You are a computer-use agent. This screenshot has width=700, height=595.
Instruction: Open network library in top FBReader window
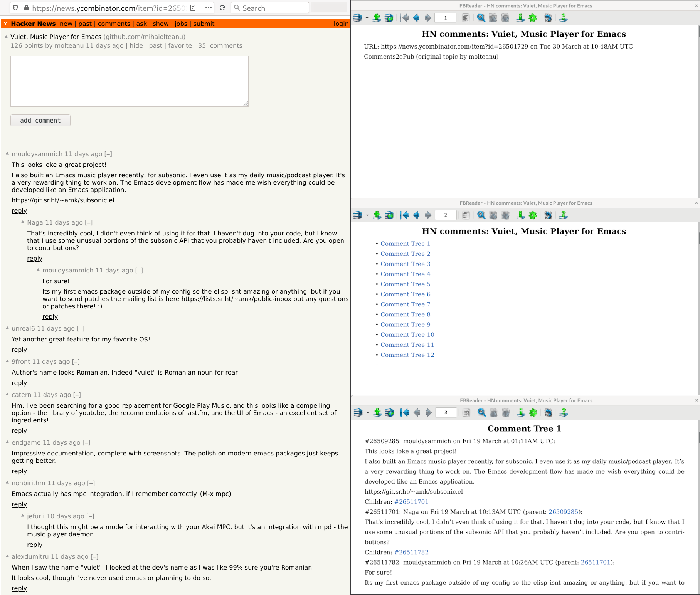pyautogui.click(x=389, y=18)
